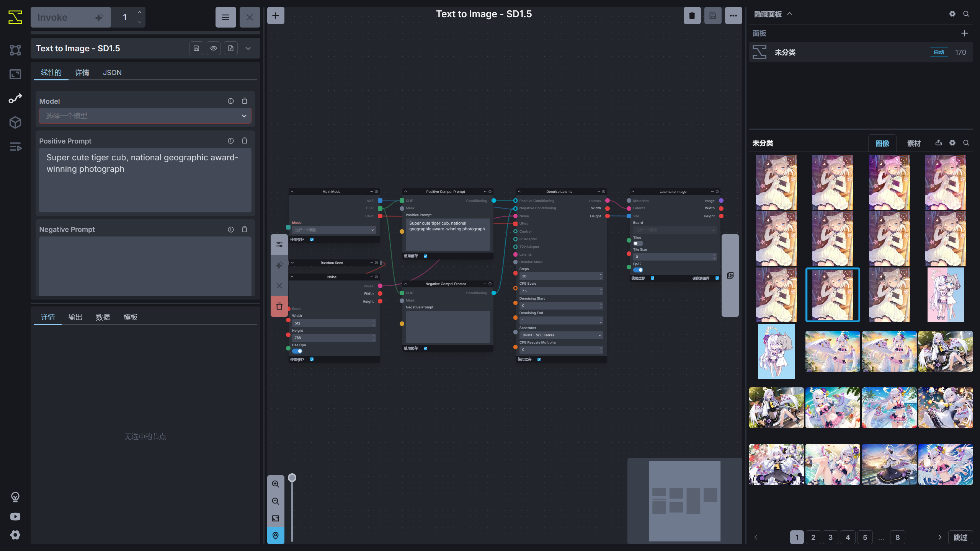The image size is (980, 551).
Task: Disable the Fp32 toggle in Latents to Image node
Action: point(638,270)
